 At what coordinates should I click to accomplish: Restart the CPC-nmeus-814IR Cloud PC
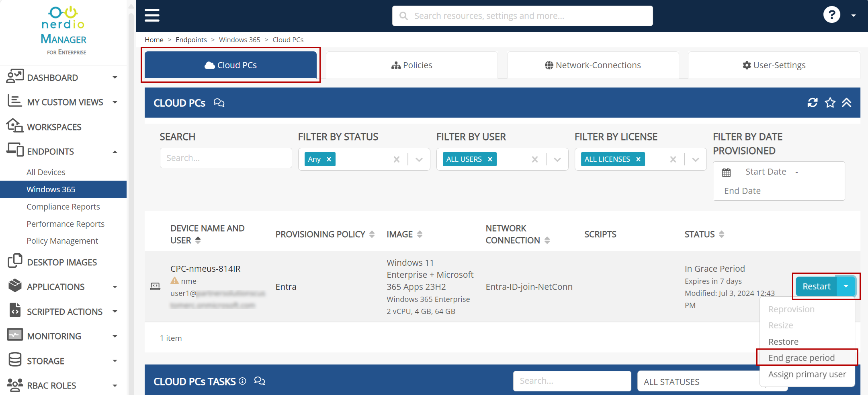(x=816, y=286)
